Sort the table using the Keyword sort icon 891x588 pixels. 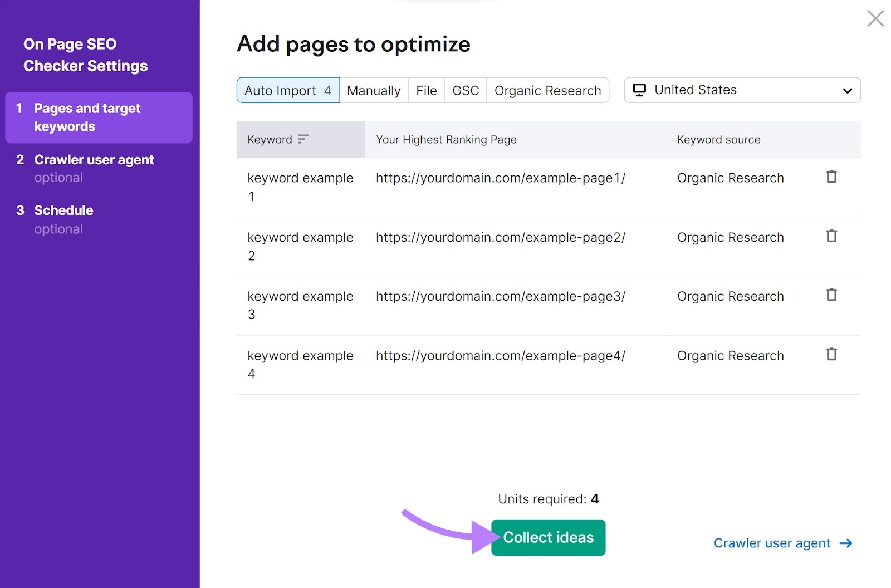(x=302, y=140)
